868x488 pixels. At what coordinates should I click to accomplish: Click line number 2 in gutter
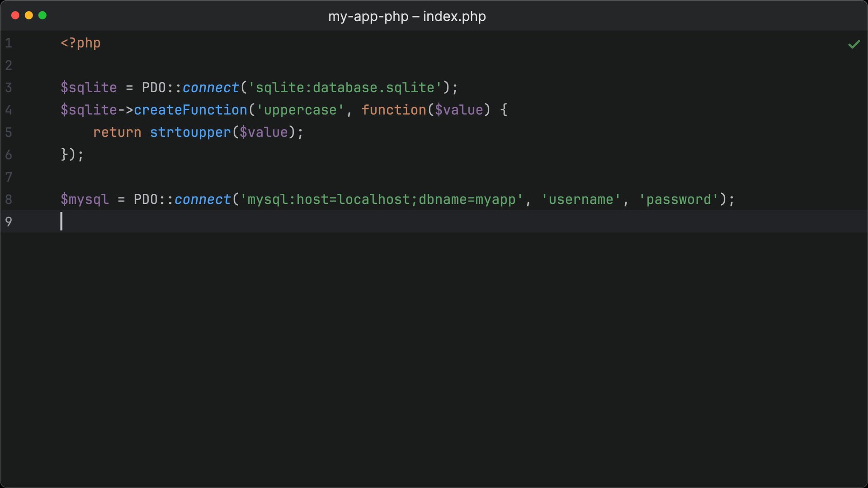[9, 65]
